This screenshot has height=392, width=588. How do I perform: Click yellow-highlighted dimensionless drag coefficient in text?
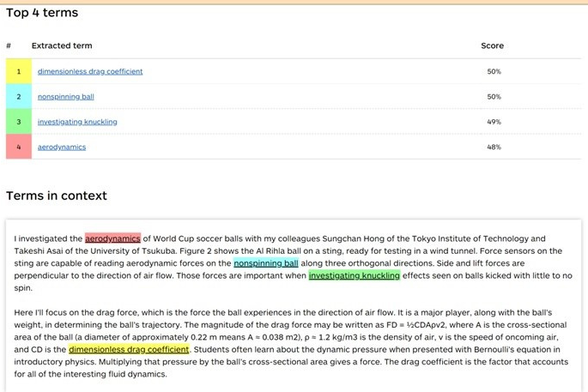pos(129,349)
